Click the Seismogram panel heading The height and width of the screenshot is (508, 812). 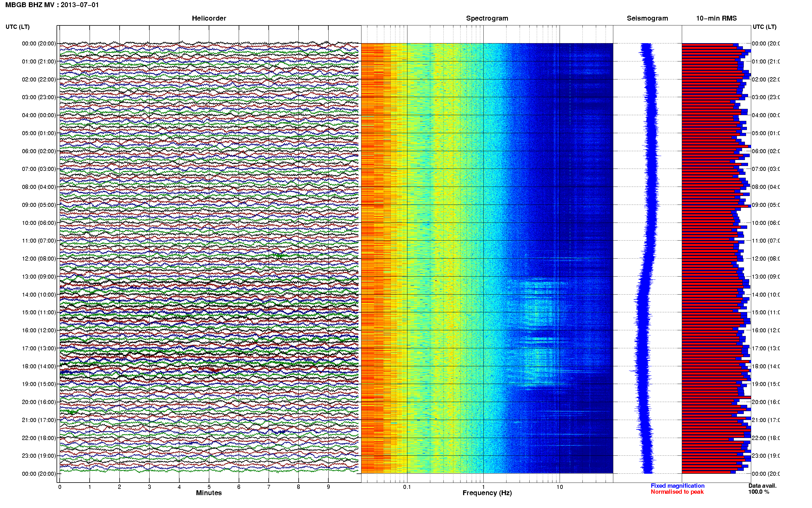(x=647, y=19)
